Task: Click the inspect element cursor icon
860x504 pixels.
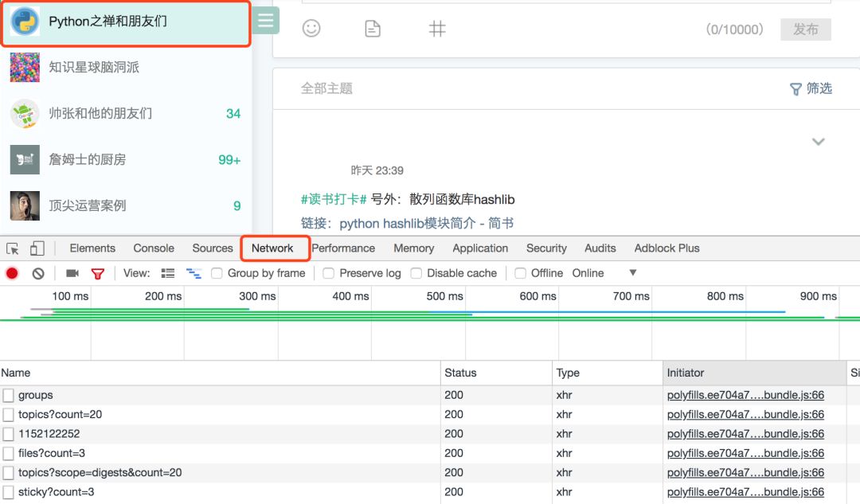Action: (13, 248)
